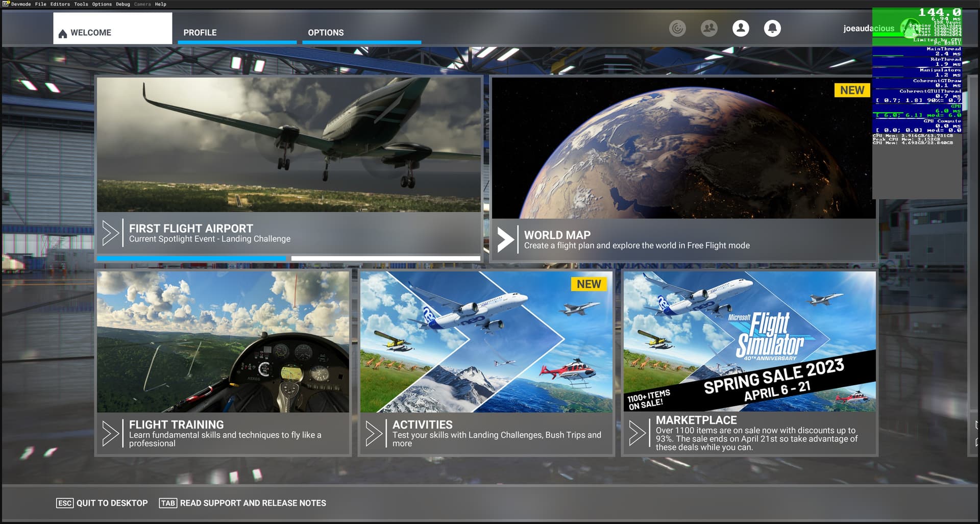This screenshot has height=524, width=980.
Task: Click the joeaudacious username
Action: [x=868, y=29]
